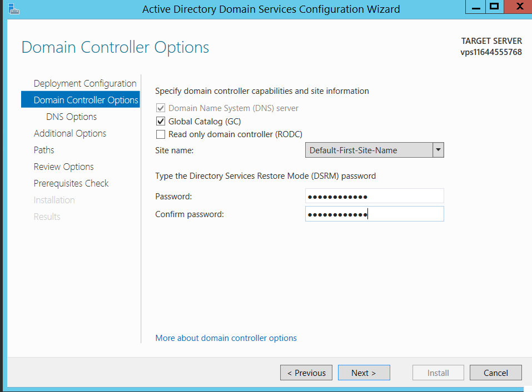Click the Next button
This screenshot has height=392, width=532.
click(364, 373)
